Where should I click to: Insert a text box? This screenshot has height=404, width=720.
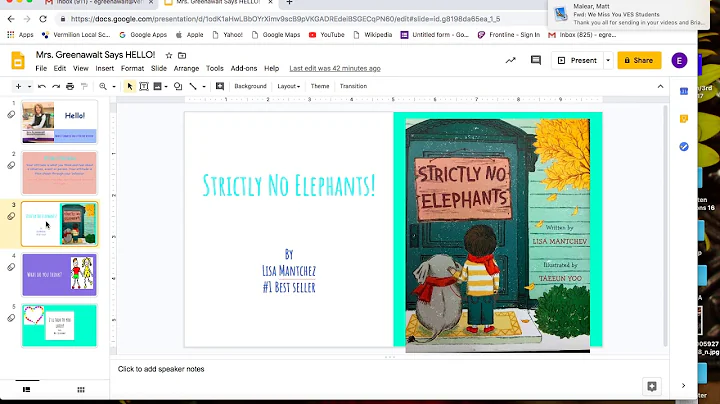tap(144, 86)
